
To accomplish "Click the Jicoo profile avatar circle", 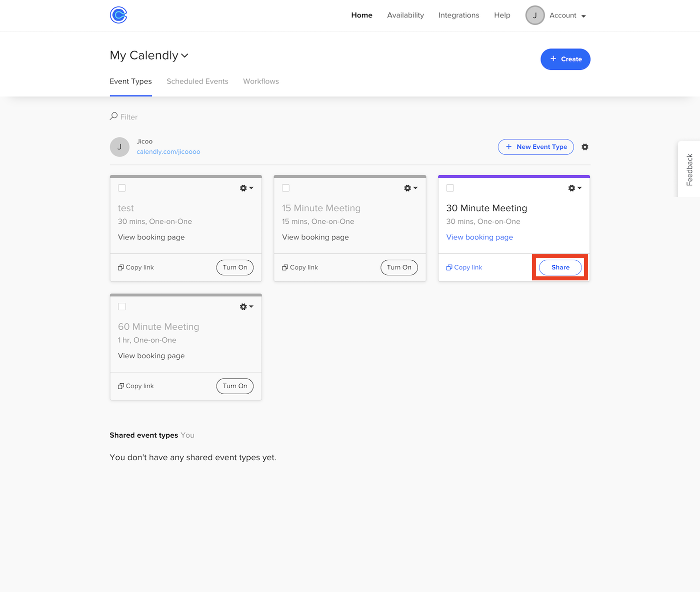I will click(119, 147).
